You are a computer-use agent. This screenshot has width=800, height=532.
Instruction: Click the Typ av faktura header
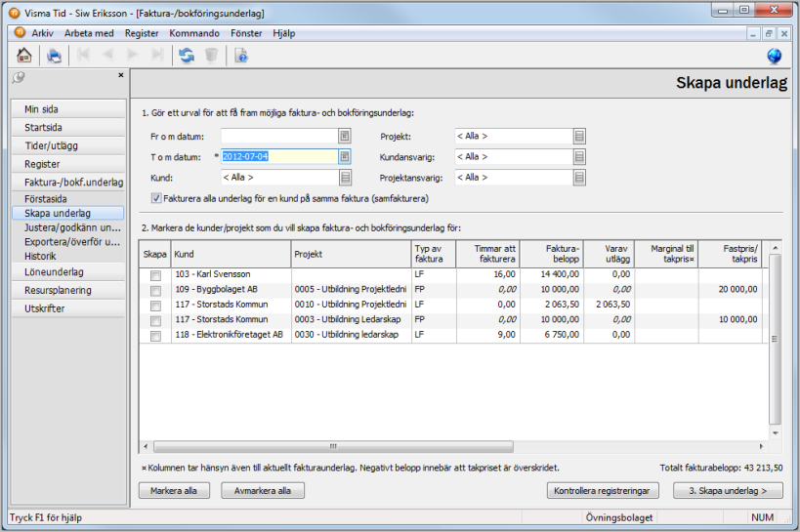point(434,254)
